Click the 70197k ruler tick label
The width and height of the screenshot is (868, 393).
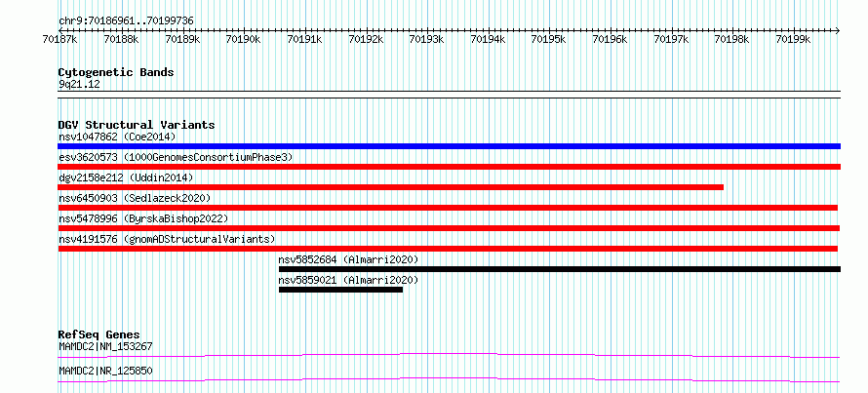[672, 39]
